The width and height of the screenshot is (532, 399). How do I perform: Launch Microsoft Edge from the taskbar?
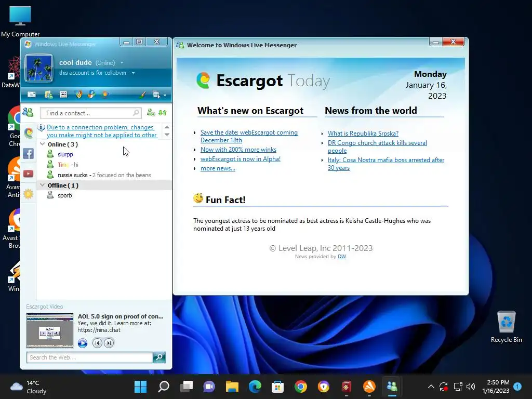coord(255,387)
